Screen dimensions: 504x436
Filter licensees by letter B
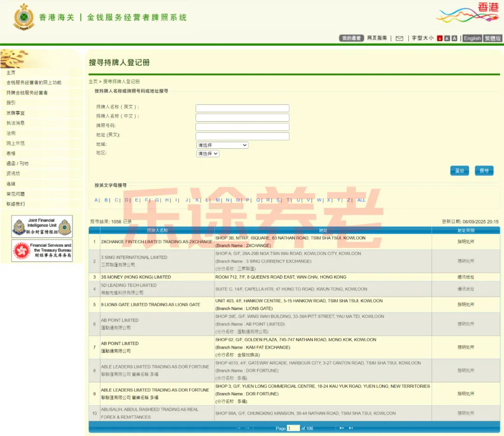pyautogui.click(x=106, y=200)
